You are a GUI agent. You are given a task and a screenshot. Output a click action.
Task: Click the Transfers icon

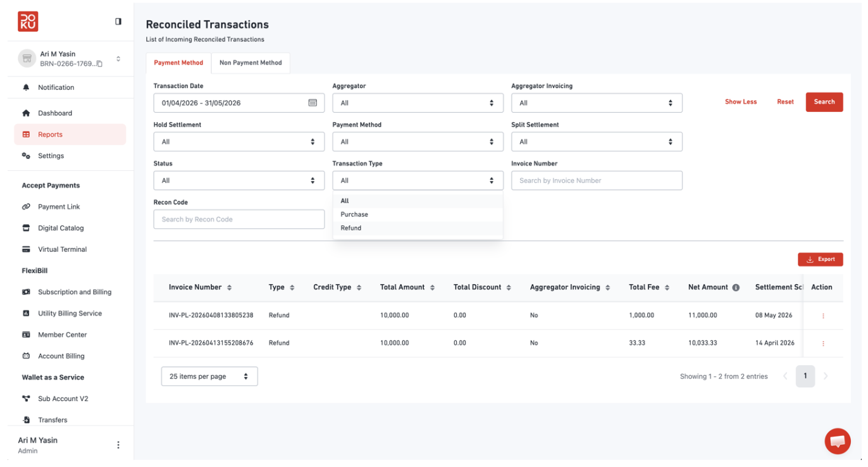pyautogui.click(x=26, y=420)
